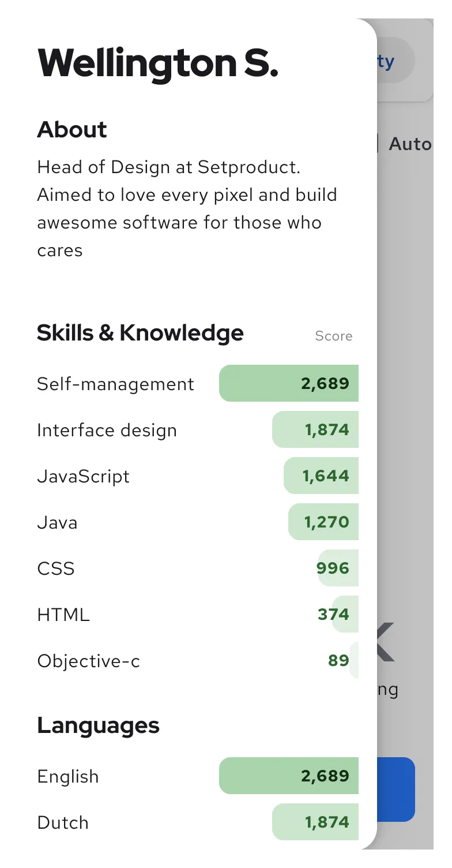452x868 pixels.
Task: Select the Self-management skill label
Action: 115,384
